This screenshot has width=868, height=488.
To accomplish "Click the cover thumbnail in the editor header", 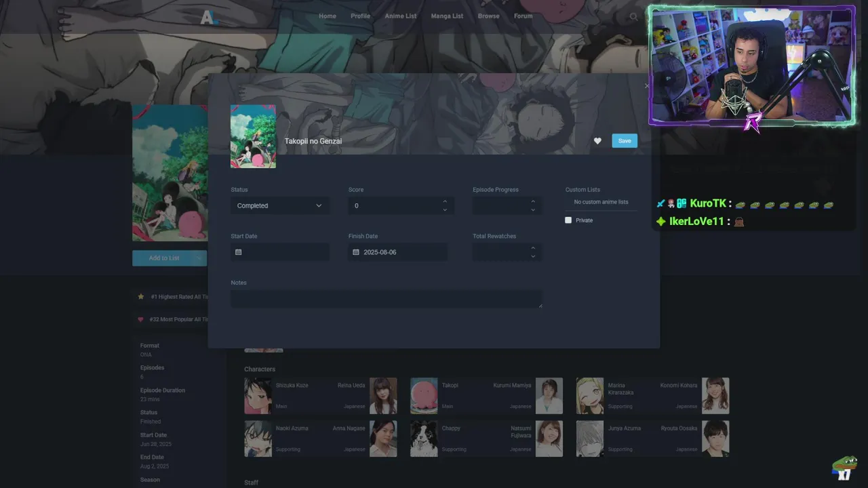I will pyautogui.click(x=253, y=136).
